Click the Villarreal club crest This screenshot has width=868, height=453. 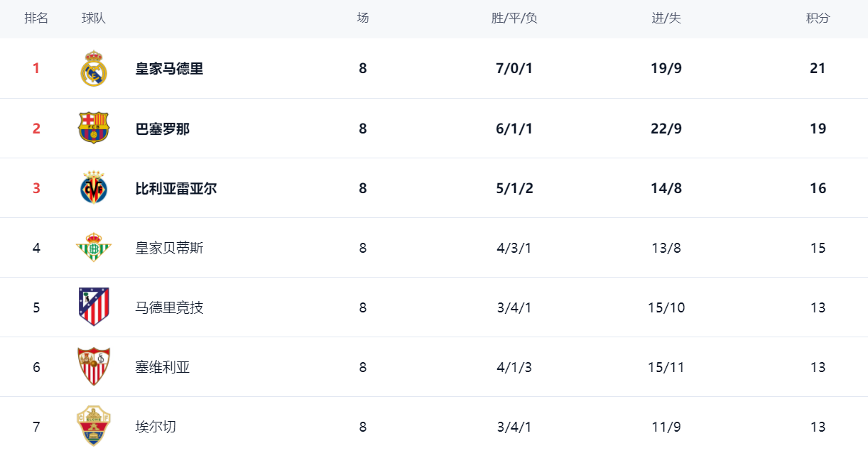pos(93,188)
